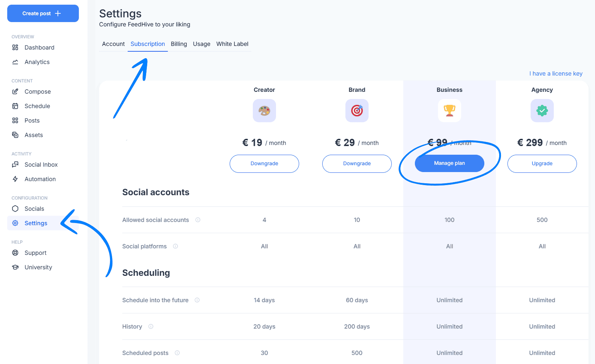Click the Agency plan badge icon
The width and height of the screenshot is (595, 364).
click(542, 111)
